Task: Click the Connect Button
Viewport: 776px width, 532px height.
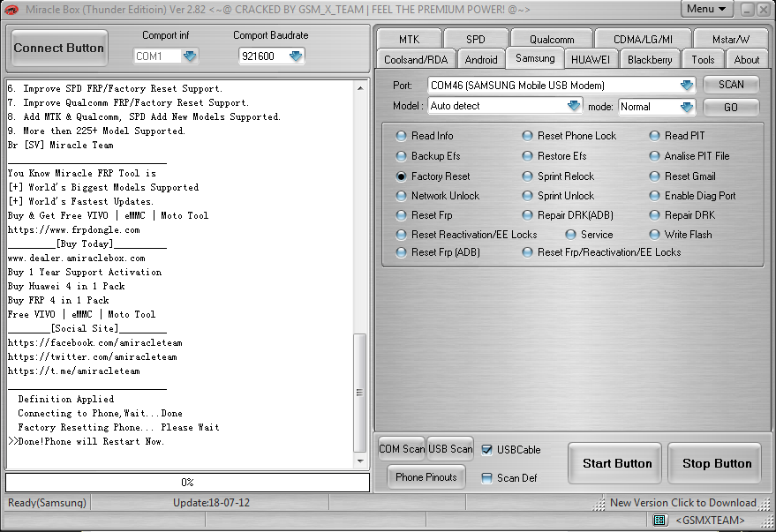Action: tap(59, 48)
